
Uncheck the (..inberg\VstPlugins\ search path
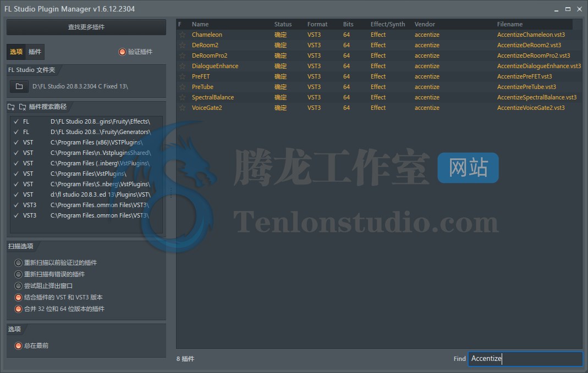tap(16, 164)
